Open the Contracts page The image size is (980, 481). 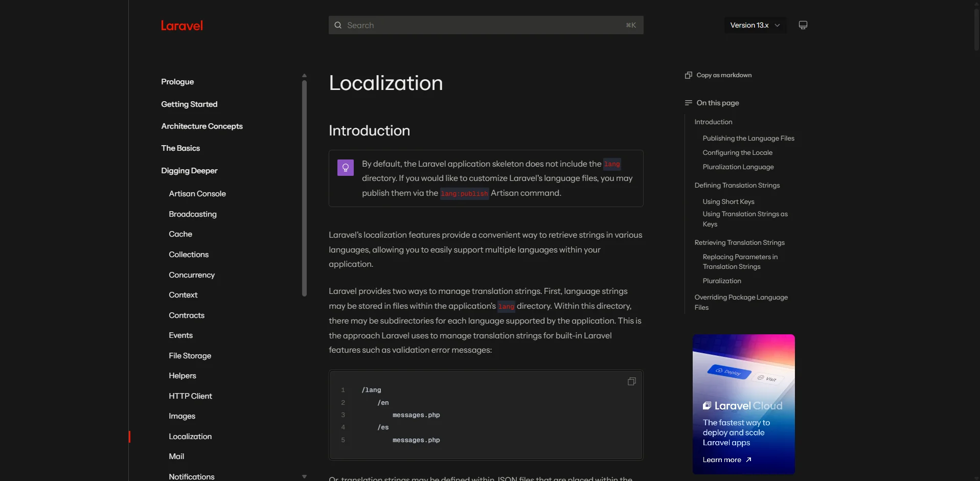[x=187, y=315]
